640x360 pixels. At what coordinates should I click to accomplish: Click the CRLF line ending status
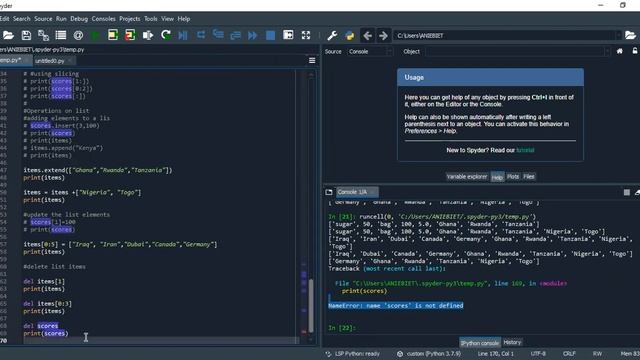tap(569, 354)
